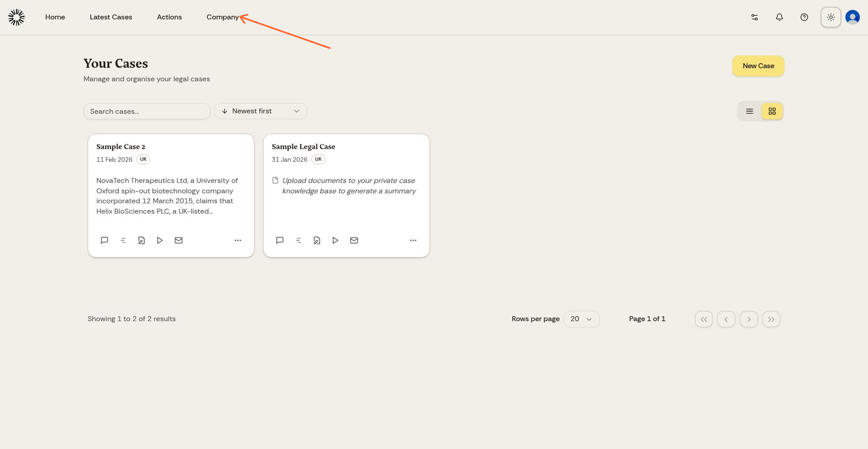The height and width of the screenshot is (449, 868).
Task: Open more options on Sample Legal Case
Action: coord(413,240)
